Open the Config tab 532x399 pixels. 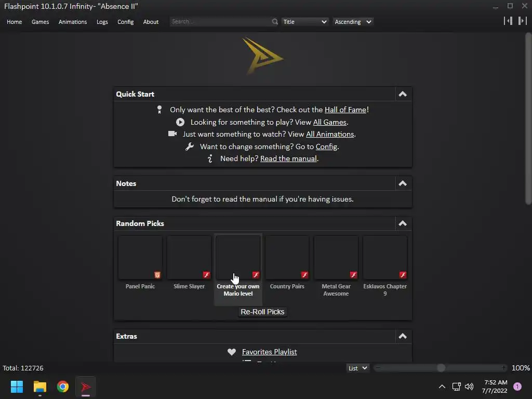pyautogui.click(x=126, y=22)
